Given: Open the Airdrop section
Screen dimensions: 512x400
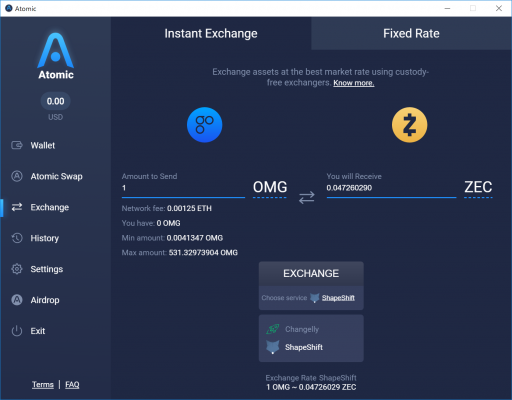Looking at the screenshot, I should 45,300.
